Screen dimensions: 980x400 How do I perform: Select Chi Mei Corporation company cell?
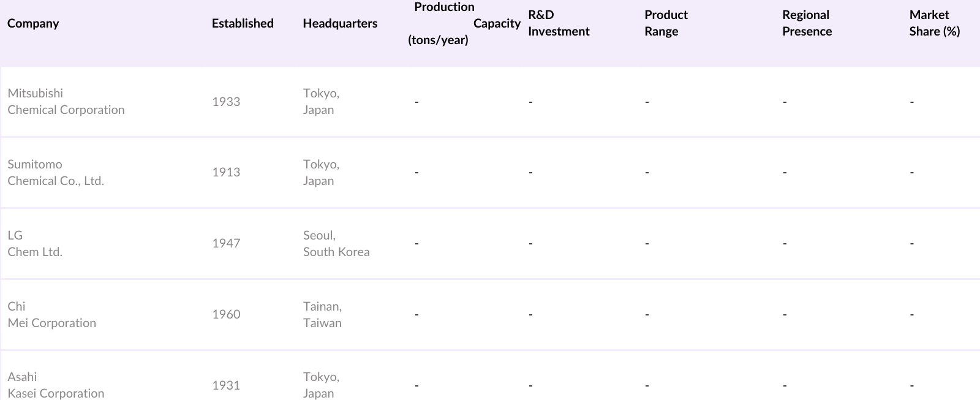[52, 315]
